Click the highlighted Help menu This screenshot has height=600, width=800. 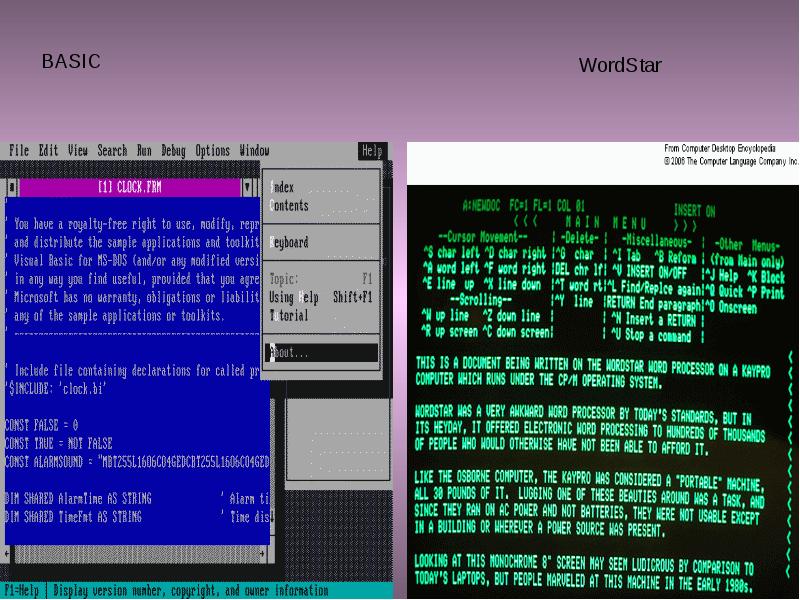372,151
